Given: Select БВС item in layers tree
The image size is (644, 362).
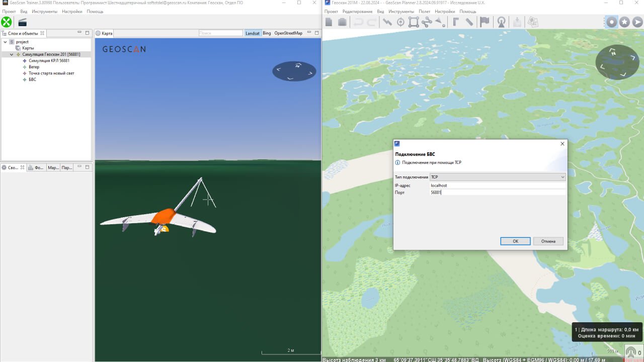Looking at the screenshot, I should tap(32, 79).
